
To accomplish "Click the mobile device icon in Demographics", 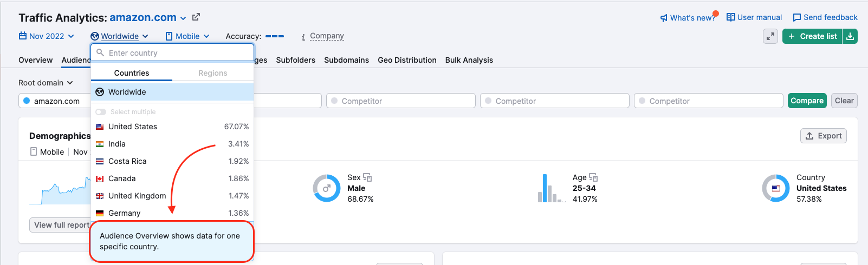I will point(34,152).
